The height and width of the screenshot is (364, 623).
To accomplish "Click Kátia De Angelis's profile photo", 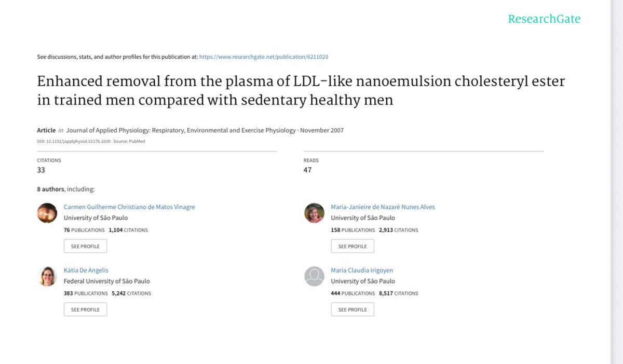I will [47, 276].
